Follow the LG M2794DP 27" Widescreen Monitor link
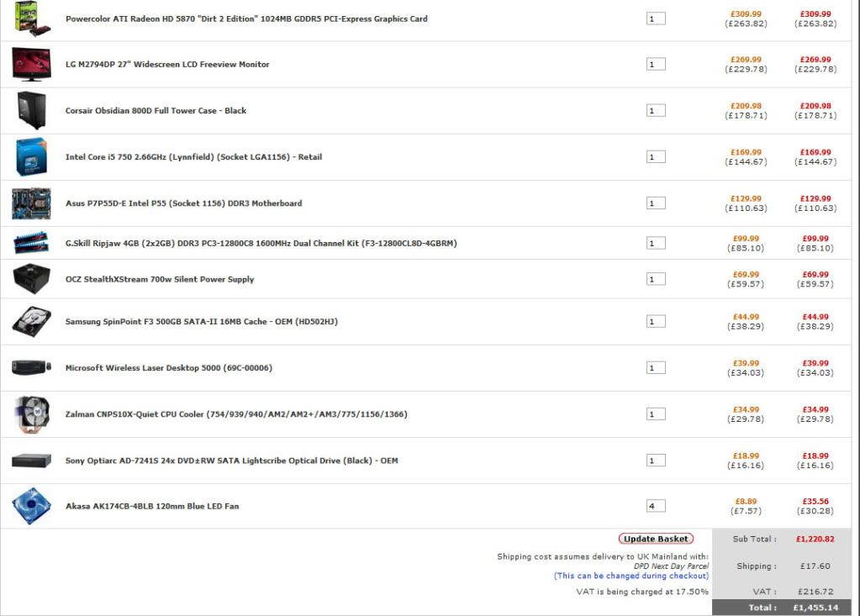Screen dimensions: 860x616 pos(167,64)
